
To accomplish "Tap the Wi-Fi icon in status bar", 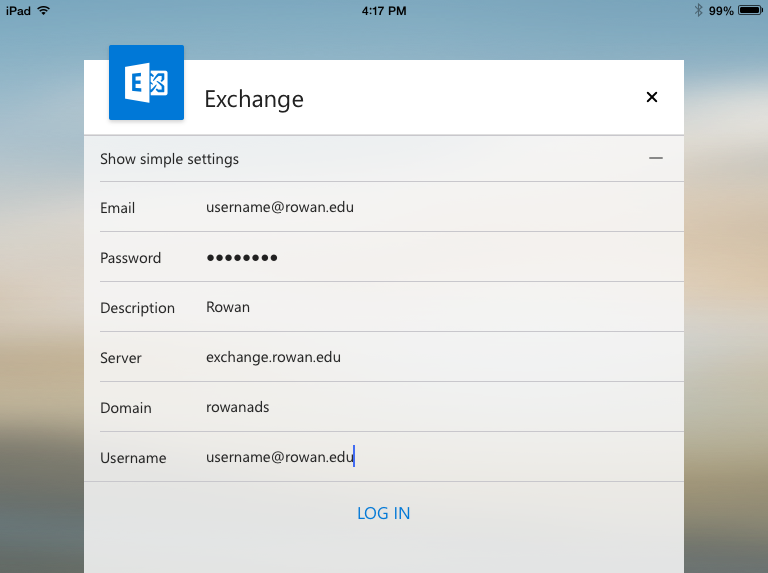I will pyautogui.click(x=43, y=10).
